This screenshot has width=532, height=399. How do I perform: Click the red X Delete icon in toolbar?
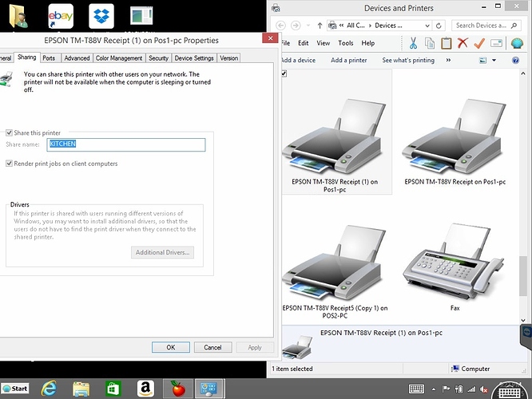463,43
